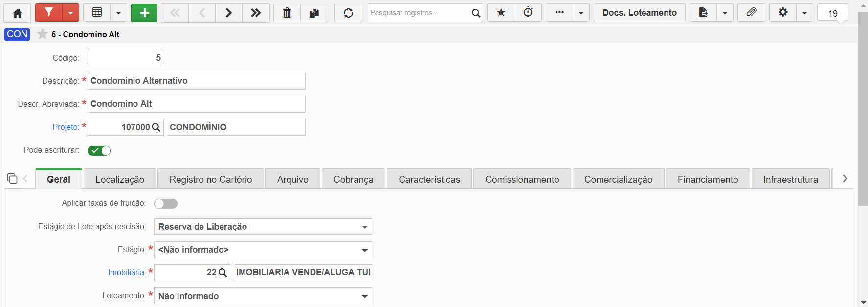Open the Estágio dropdown list
This screenshot has width=868, height=307.
click(263, 250)
